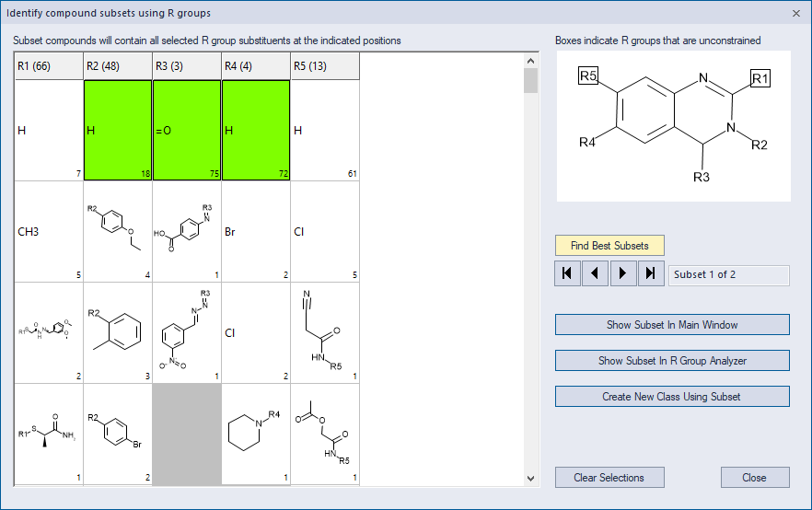Click the R1 (66) column header
The height and width of the screenshot is (510, 812).
(49, 66)
